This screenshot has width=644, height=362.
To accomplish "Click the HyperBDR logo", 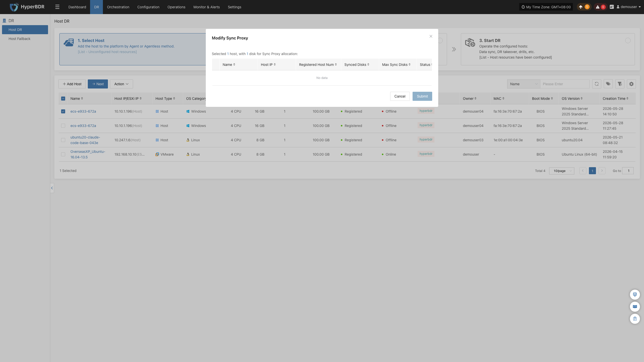I will pyautogui.click(x=27, y=7).
